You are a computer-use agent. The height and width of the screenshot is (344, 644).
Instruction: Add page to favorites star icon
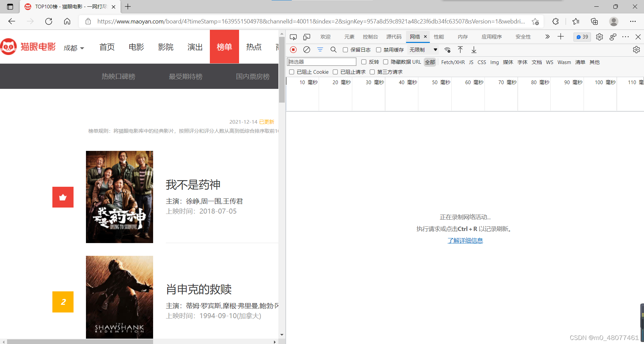point(535,21)
